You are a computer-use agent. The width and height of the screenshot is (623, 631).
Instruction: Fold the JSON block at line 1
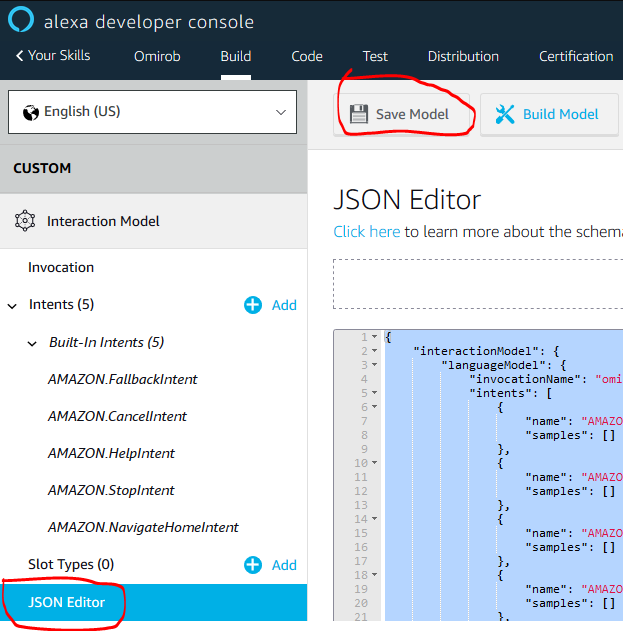[x=375, y=336]
